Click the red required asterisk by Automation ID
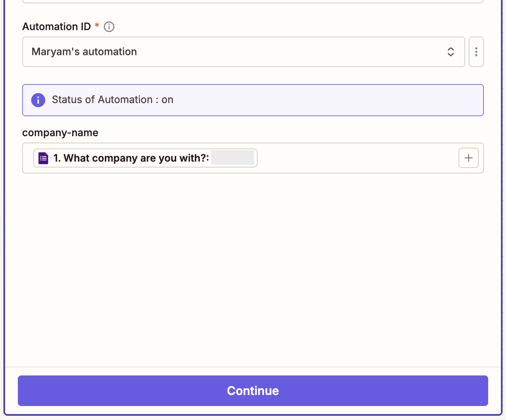Viewport: 506px width, 420px height. coord(97,26)
